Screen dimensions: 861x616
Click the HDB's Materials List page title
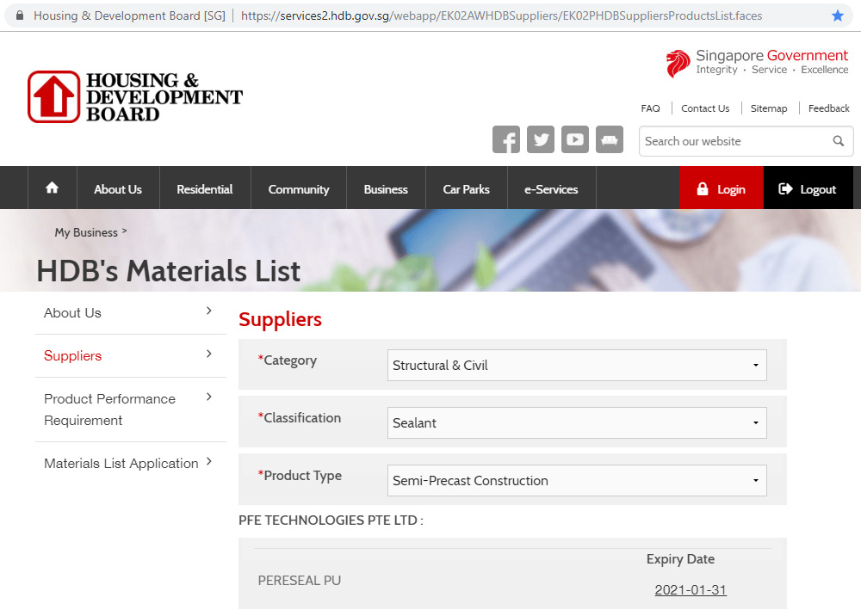[169, 271]
